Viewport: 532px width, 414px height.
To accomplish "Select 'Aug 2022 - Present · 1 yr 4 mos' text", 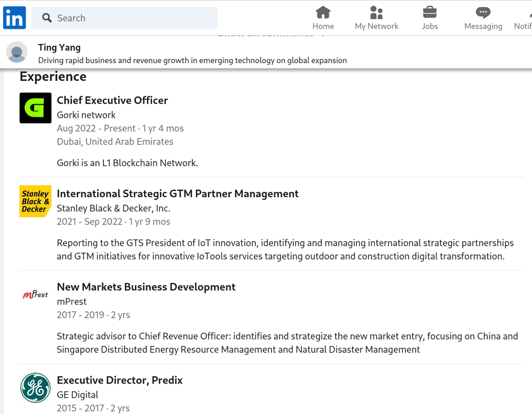I will pyautogui.click(x=120, y=128).
